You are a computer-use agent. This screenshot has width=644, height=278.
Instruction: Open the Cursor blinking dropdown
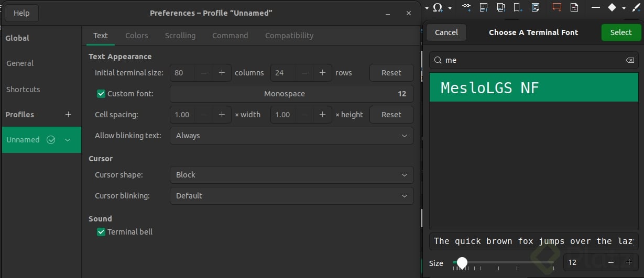point(291,196)
